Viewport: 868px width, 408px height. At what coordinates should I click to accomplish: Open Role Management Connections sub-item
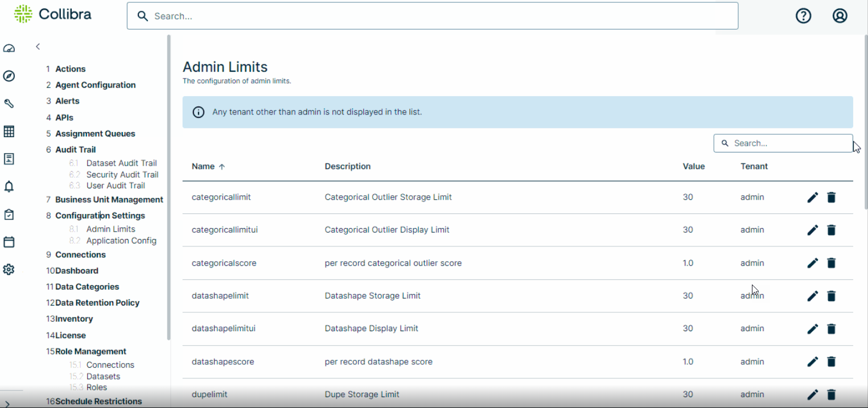point(110,365)
